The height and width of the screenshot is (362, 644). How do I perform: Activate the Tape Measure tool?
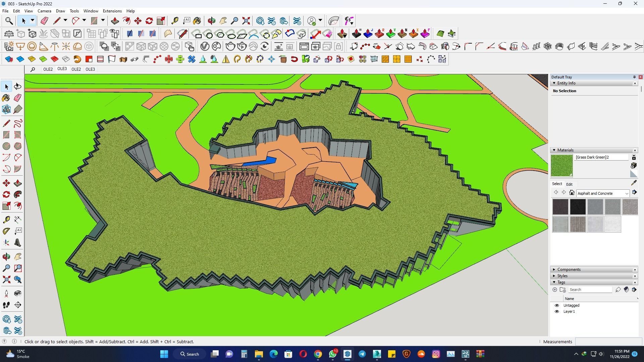[175, 21]
